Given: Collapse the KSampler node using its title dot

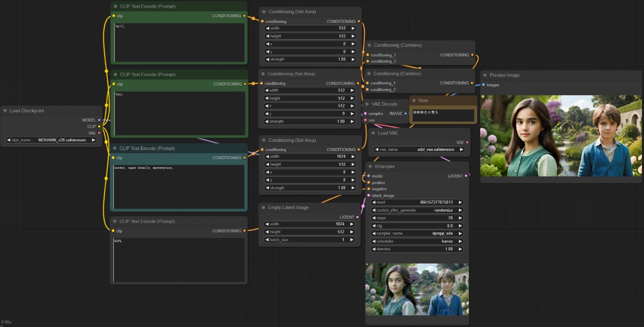Looking at the screenshot, I should tap(370, 167).
